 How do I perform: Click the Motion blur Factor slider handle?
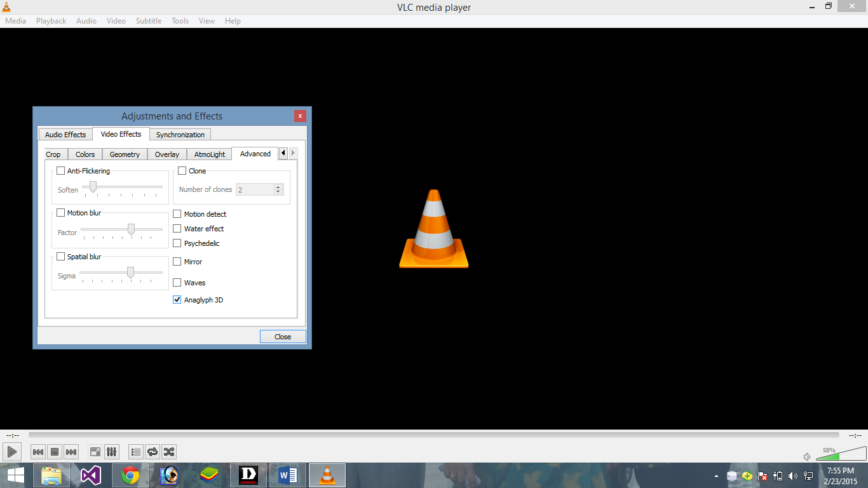[x=131, y=229]
